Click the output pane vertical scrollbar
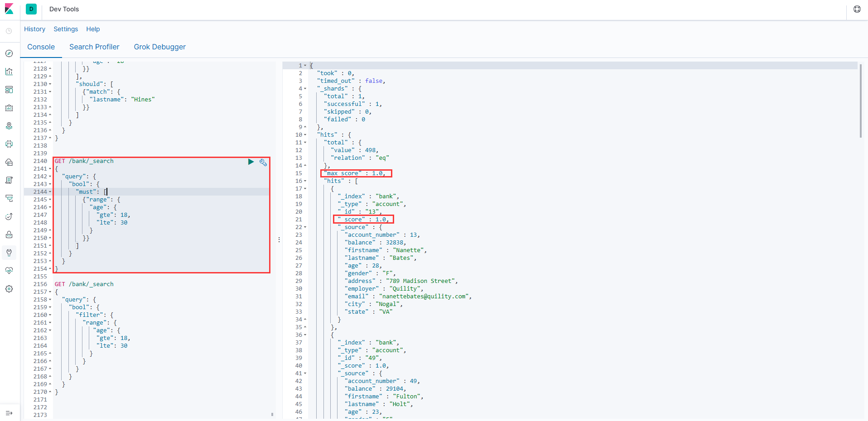 click(860, 100)
